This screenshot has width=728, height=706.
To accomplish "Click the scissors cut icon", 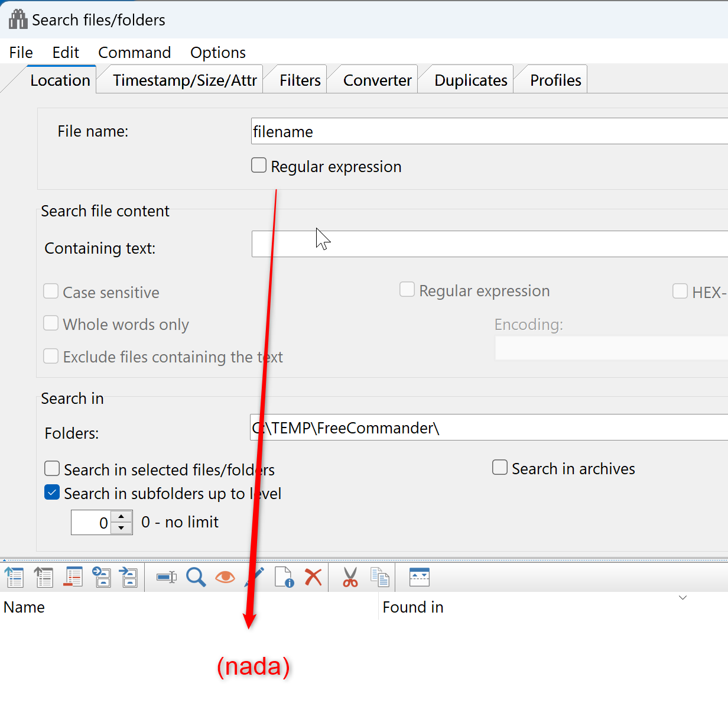I will pos(350,577).
